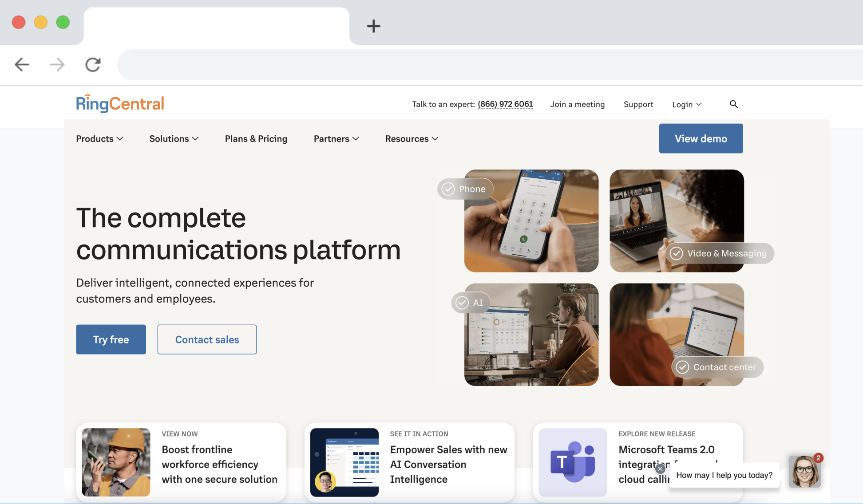Screen dimensions: 863x504
Task: Click the phone dialpad image
Action: click(x=531, y=220)
